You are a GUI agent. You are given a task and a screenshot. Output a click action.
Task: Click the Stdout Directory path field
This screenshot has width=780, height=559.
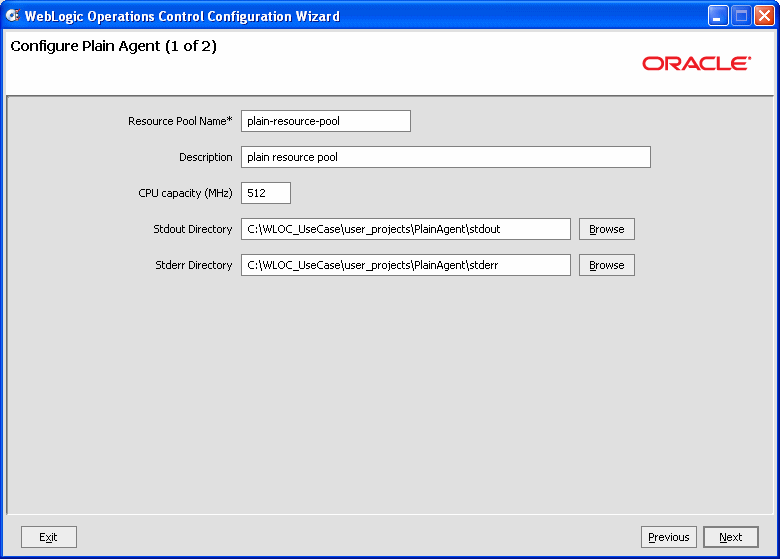pos(406,229)
